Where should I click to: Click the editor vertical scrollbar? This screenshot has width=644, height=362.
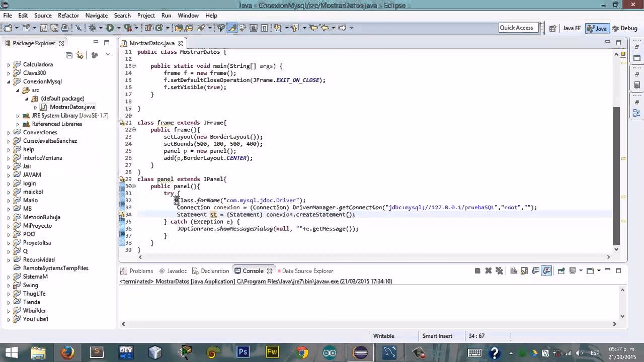point(616,176)
